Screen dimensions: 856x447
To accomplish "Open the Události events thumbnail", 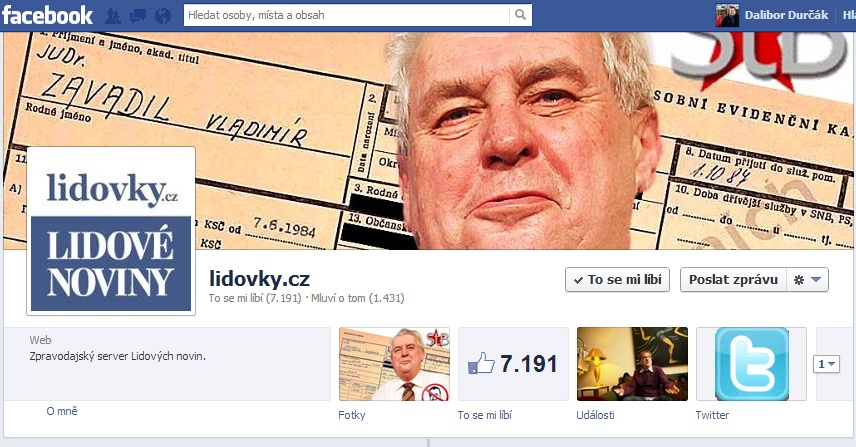I will point(632,364).
